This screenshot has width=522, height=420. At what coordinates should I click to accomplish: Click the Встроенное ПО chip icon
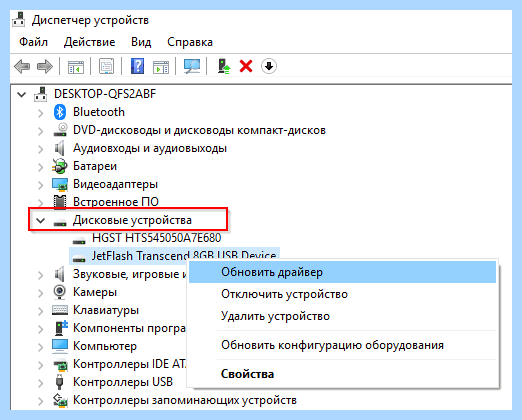click(x=60, y=202)
